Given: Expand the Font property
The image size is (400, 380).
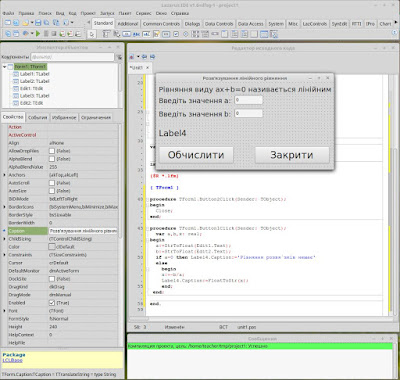Looking at the screenshot, I should tap(4, 311).
